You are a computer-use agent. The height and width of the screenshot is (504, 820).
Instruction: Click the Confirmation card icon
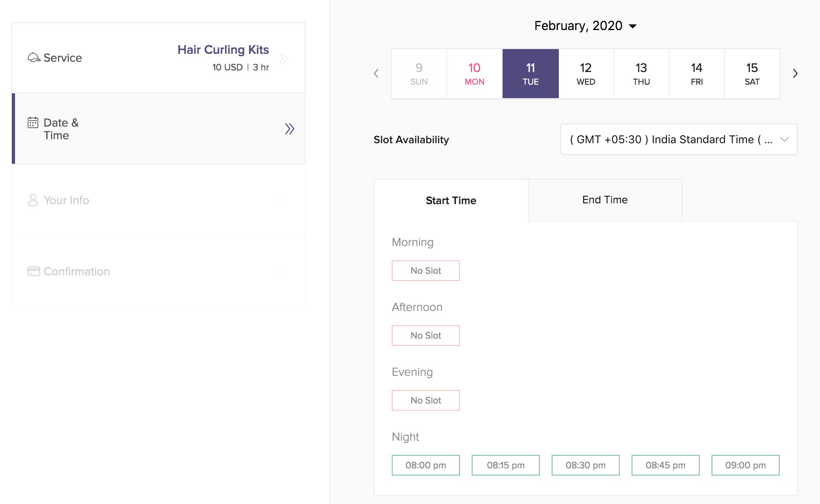[x=34, y=271]
